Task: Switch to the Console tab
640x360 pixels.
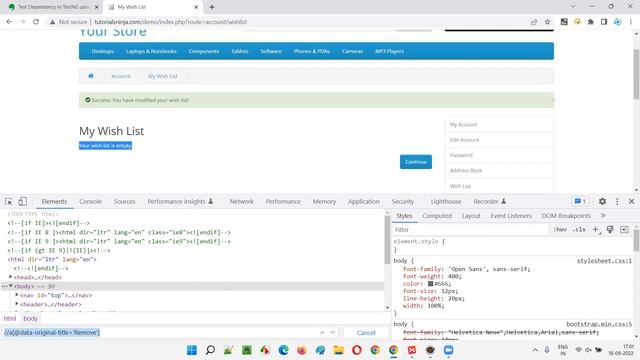Action: (x=90, y=202)
